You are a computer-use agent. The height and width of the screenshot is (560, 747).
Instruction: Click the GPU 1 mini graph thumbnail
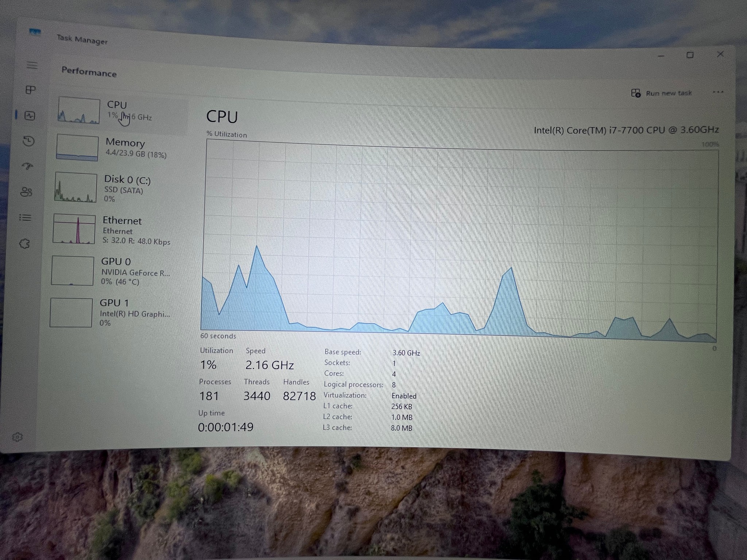[x=71, y=313]
